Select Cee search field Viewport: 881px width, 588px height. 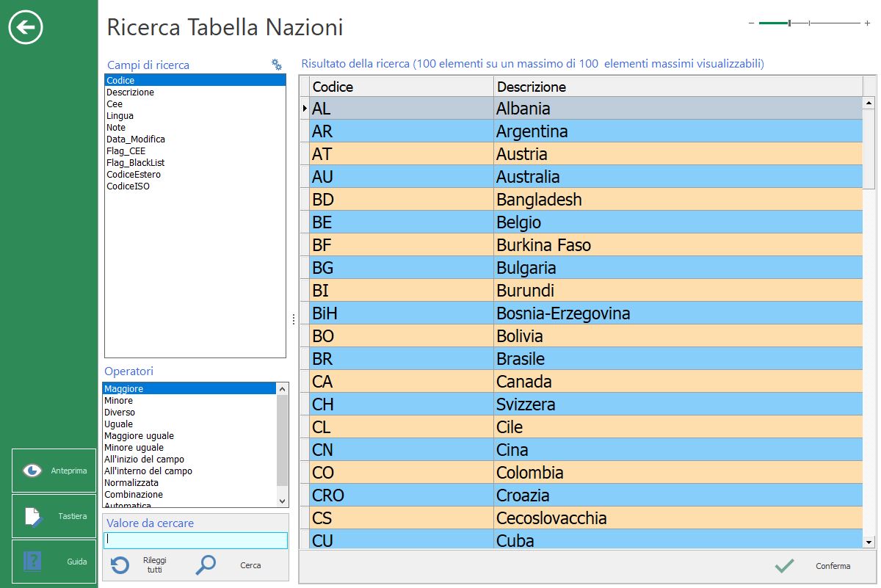coord(195,104)
